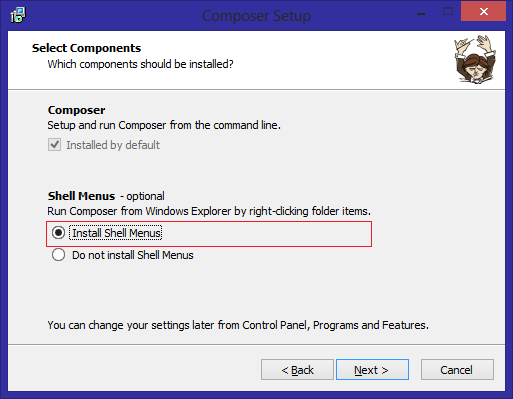Click the 'Select Components' heading
The height and width of the screenshot is (399, 513).
pos(86,48)
